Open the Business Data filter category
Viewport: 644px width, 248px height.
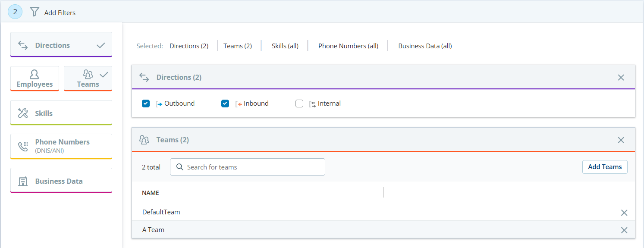click(61, 181)
